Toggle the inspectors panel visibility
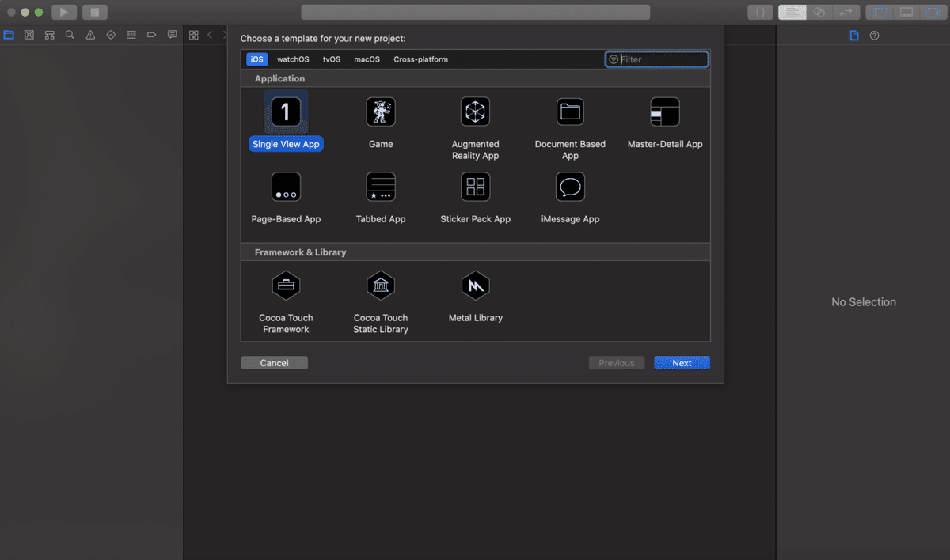Screen dimensions: 950x560 tap(931, 13)
